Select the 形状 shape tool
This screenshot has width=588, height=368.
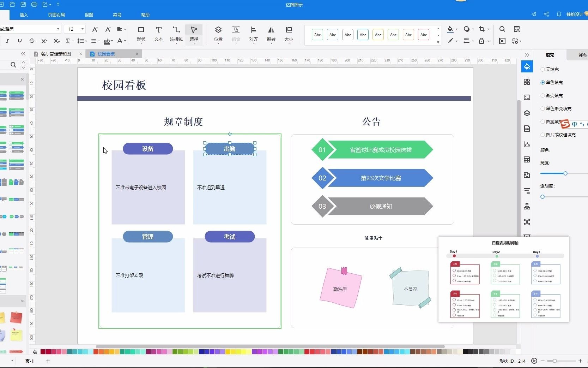pyautogui.click(x=141, y=35)
